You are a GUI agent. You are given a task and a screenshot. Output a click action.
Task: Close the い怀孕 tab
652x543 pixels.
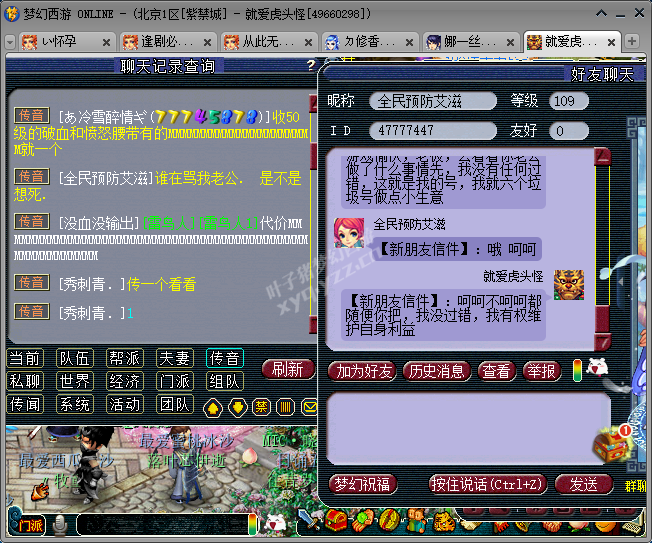[x=106, y=42]
